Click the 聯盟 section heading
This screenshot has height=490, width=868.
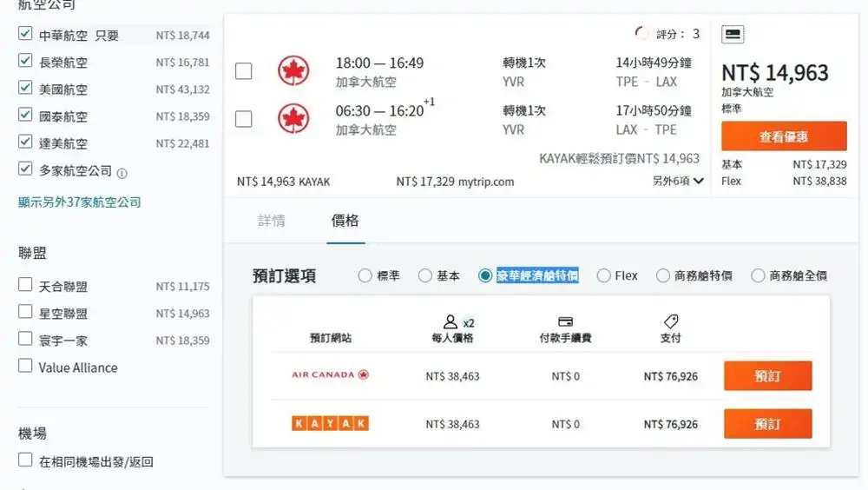[32, 253]
